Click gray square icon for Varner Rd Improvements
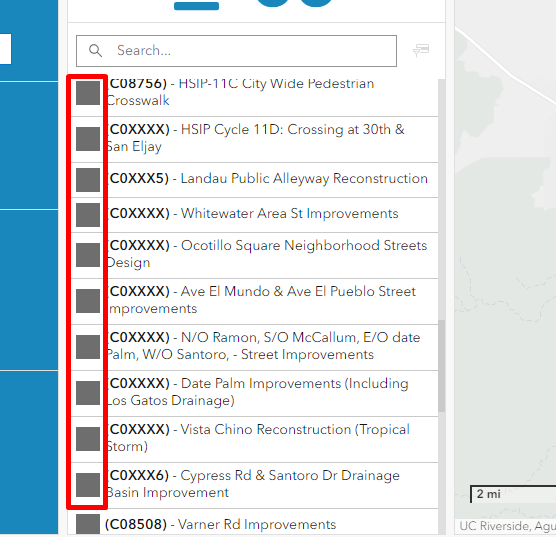This screenshot has width=556, height=537. point(88,524)
